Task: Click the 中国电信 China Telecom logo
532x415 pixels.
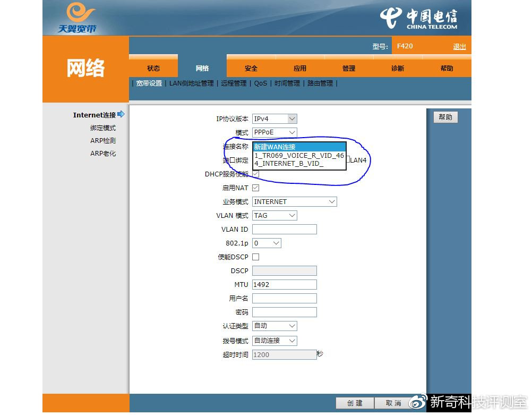Action: point(419,17)
